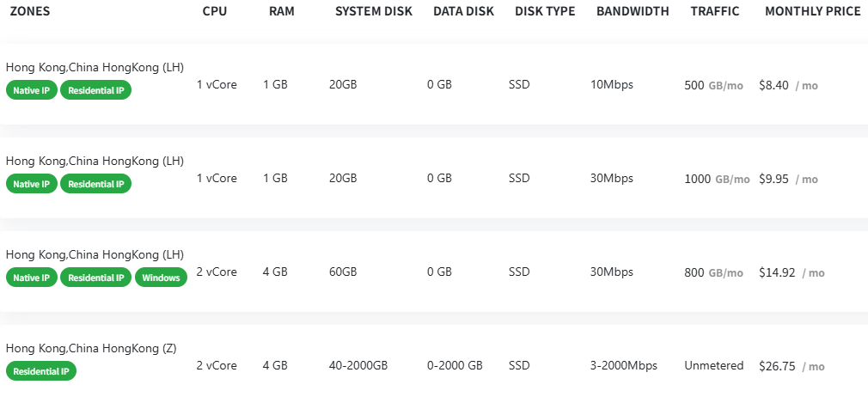Click the CPU column header
The width and height of the screenshot is (868, 403).
tap(216, 12)
